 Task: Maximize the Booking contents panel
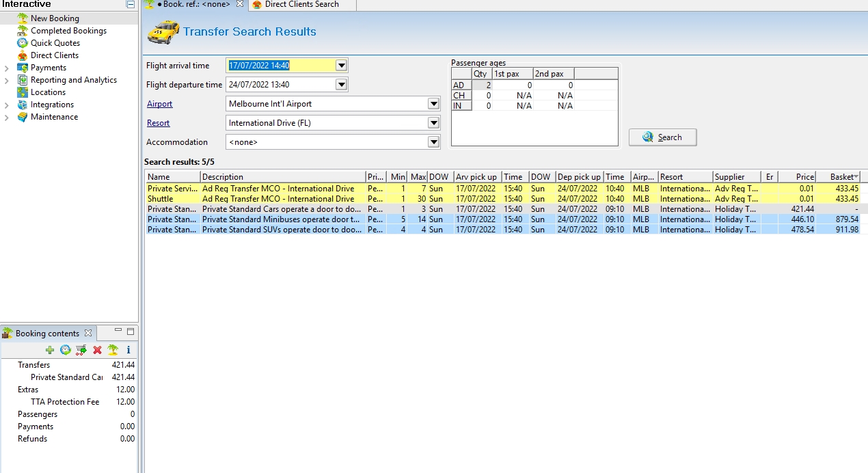tap(131, 332)
